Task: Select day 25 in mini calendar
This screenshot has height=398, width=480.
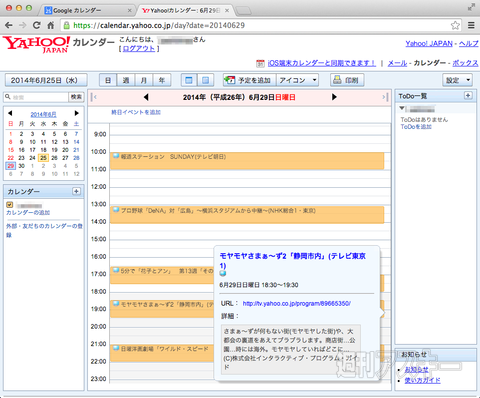Action: click(x=43, y=158)
